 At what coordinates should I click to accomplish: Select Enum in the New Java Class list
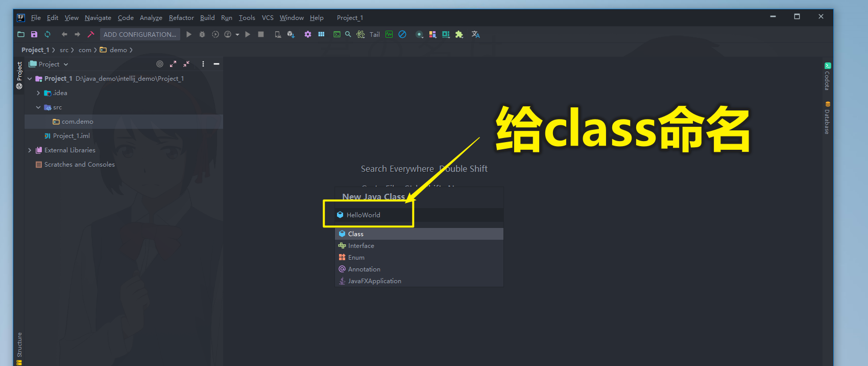point(419,257)
